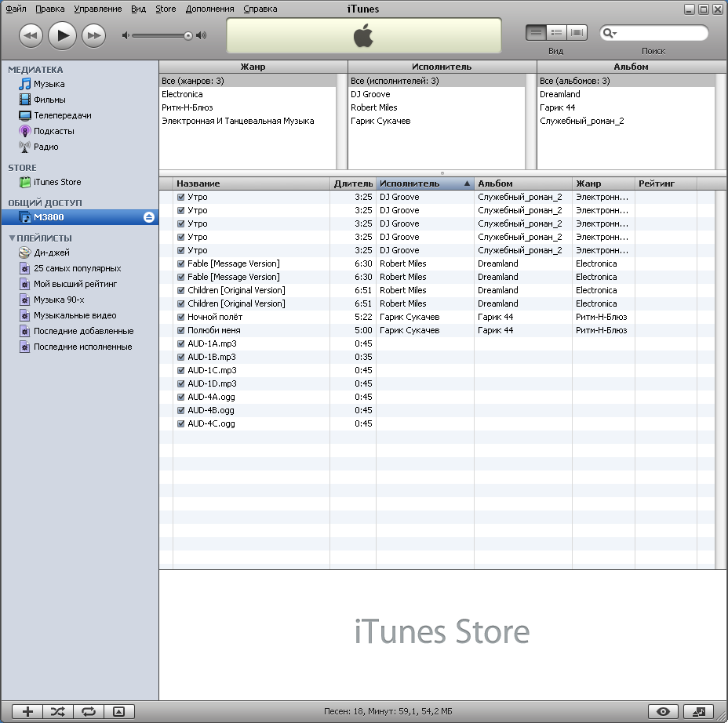
Task: Click the volume slider knob
Action: point(188,36)
